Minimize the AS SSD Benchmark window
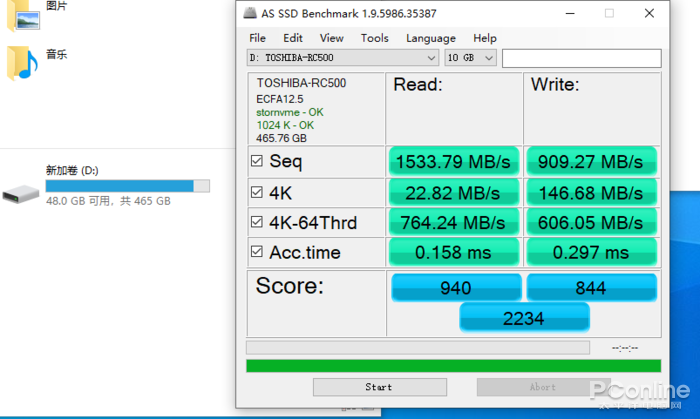Image resolution: width=700 pixels, height=419 pixels. coord(570,13)
